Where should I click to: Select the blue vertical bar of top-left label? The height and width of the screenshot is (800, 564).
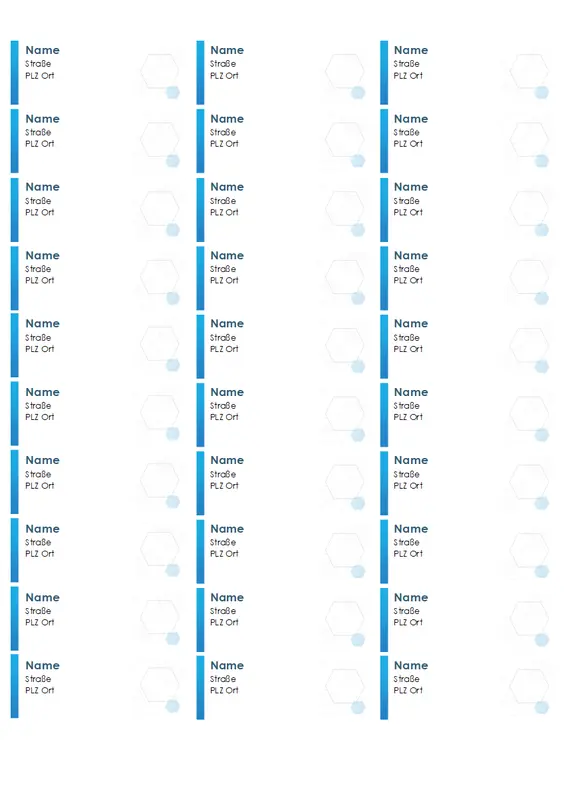click(x=14, y=72)
